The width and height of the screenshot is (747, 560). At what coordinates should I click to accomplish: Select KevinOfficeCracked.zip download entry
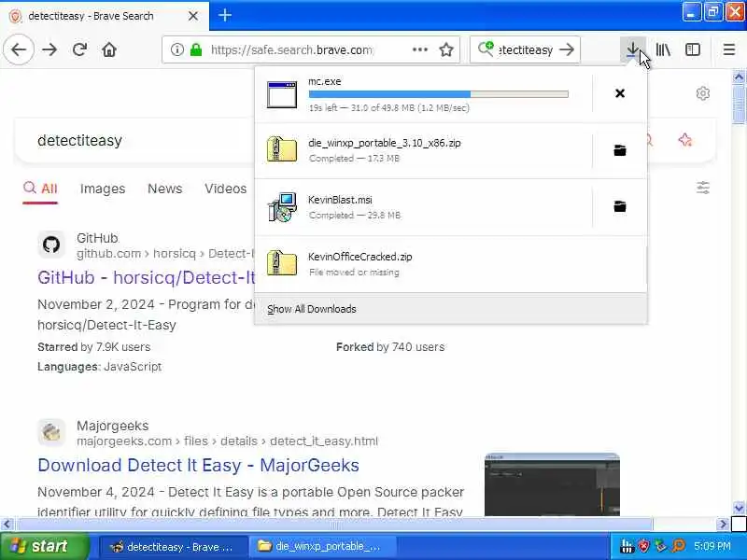pos(451,264)
